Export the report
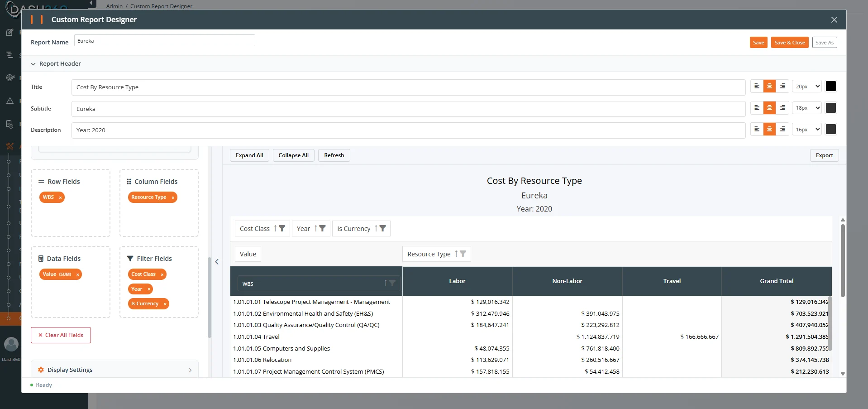The image size is (868, 409). pyautogui.click(x=824, y=155)
